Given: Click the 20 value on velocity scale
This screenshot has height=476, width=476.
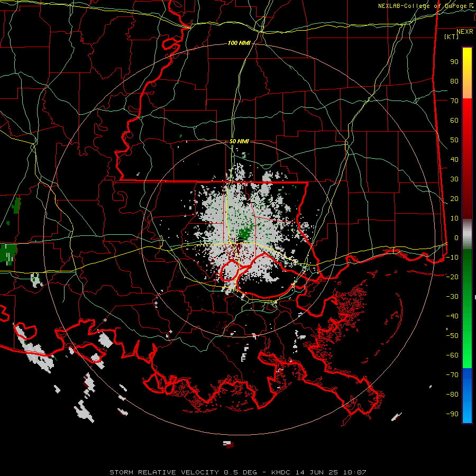Looking at the screenshot, I should [454, 199].
